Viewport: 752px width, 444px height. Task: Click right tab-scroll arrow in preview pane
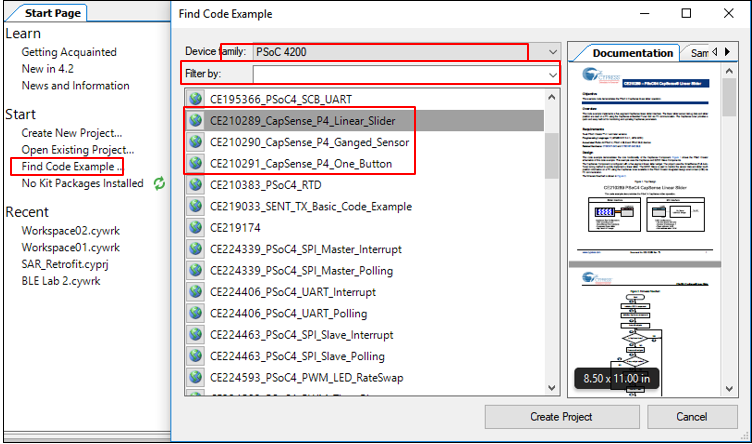[x=727, y=52]
